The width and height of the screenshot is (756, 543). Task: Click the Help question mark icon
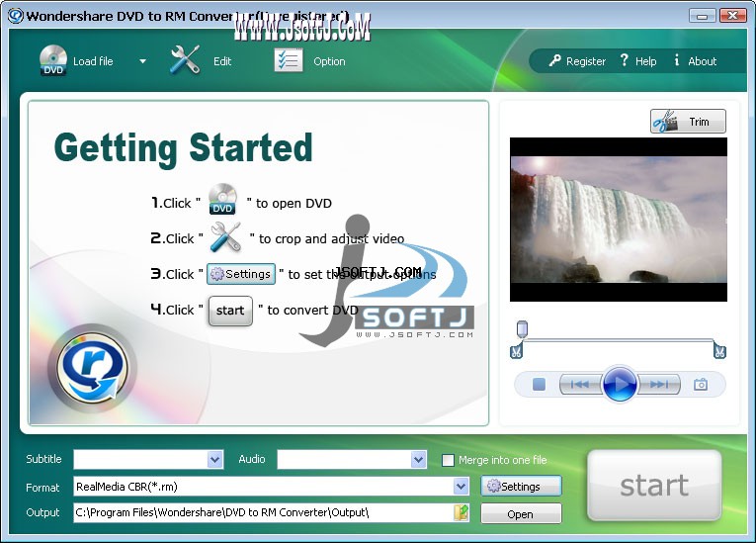(625, 60)
